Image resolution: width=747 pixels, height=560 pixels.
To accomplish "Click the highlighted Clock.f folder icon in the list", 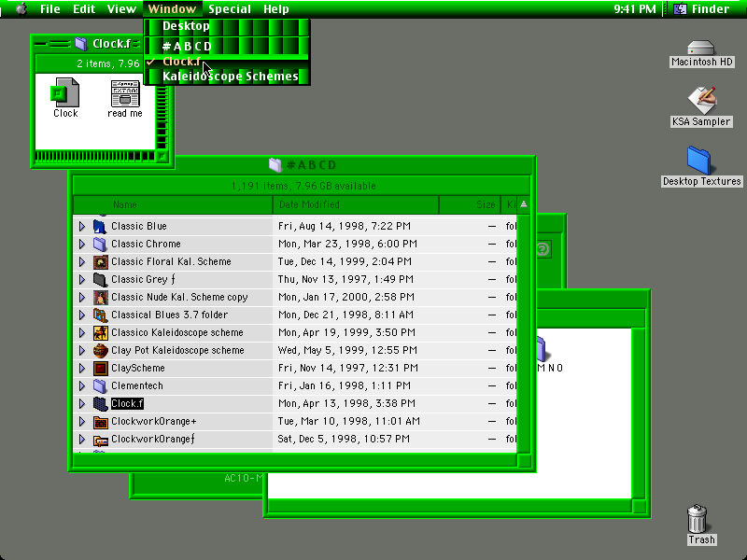I will click(x=100, y=404).
